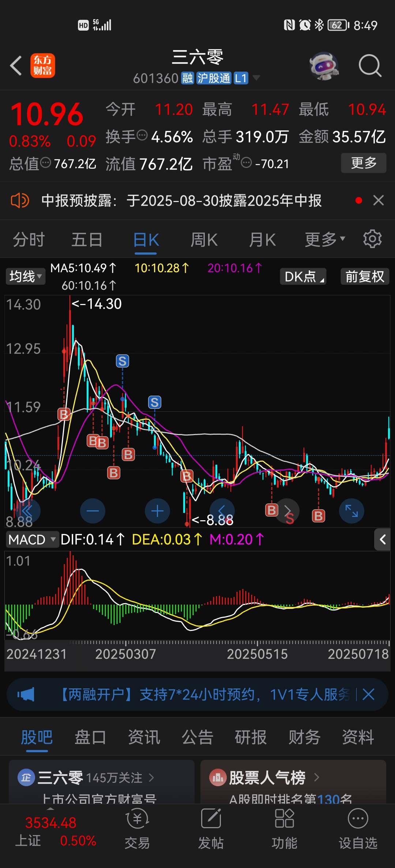Viewport: 395px width, 868px height.
Task: Tap the blue megaphone promo icon
Action: pyautogui.click(x=26, y=694)
